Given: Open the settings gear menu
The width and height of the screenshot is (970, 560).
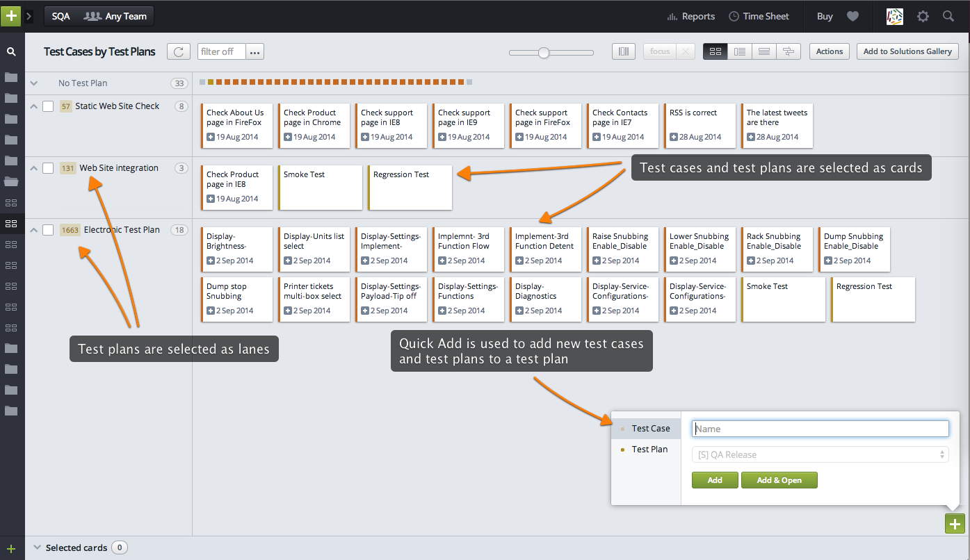Looking at the screenshot, I should click(x=923, y=16).
